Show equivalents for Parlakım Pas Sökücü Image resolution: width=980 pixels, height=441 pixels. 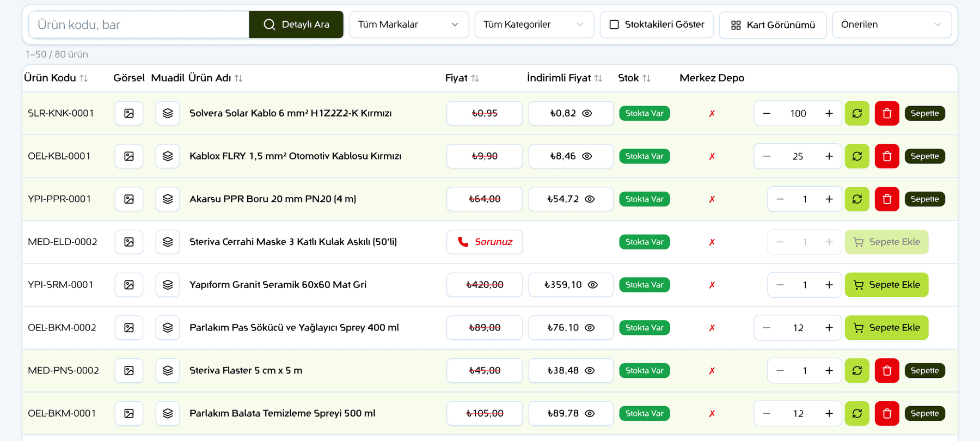[168, 328]
